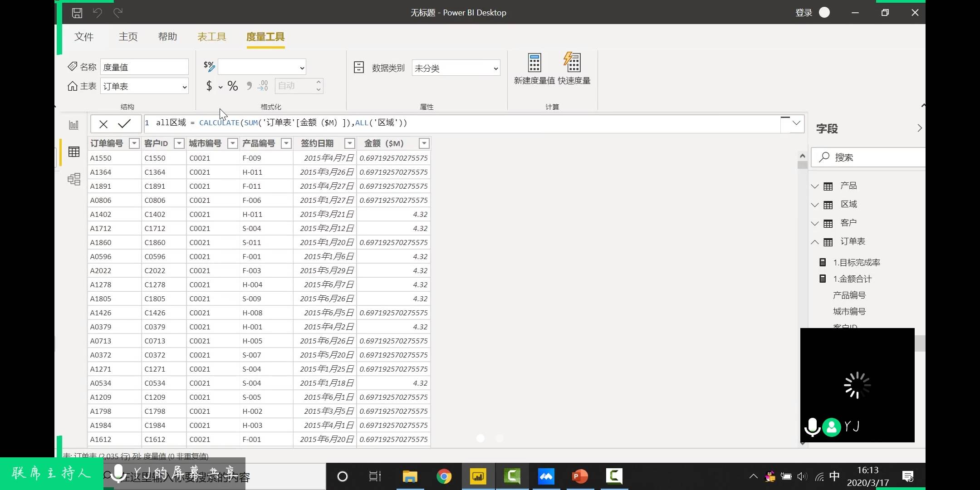The image size is (980, 490).
Task: Expand the 产品 table in fields
Action: (x=815, y=186)
